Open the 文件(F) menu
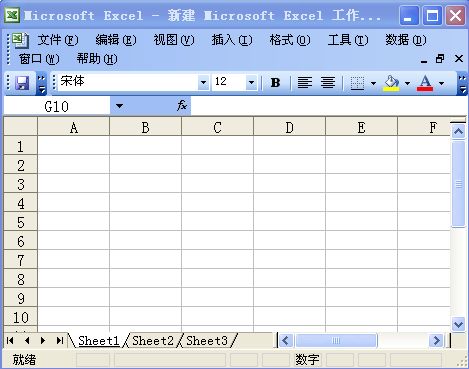 (58, 40)
